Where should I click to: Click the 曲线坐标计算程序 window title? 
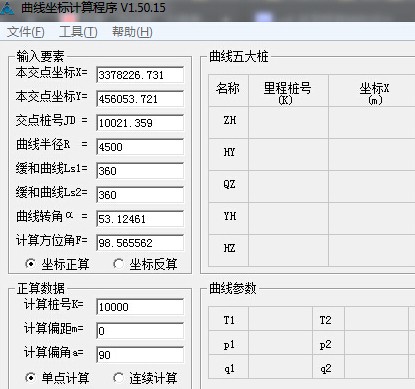pos(93,8)
